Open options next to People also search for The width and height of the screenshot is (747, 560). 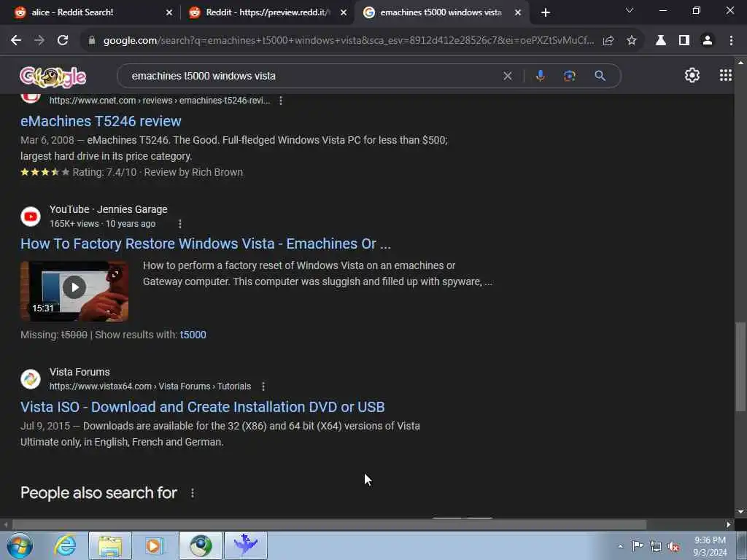click(x=193, y=493)
